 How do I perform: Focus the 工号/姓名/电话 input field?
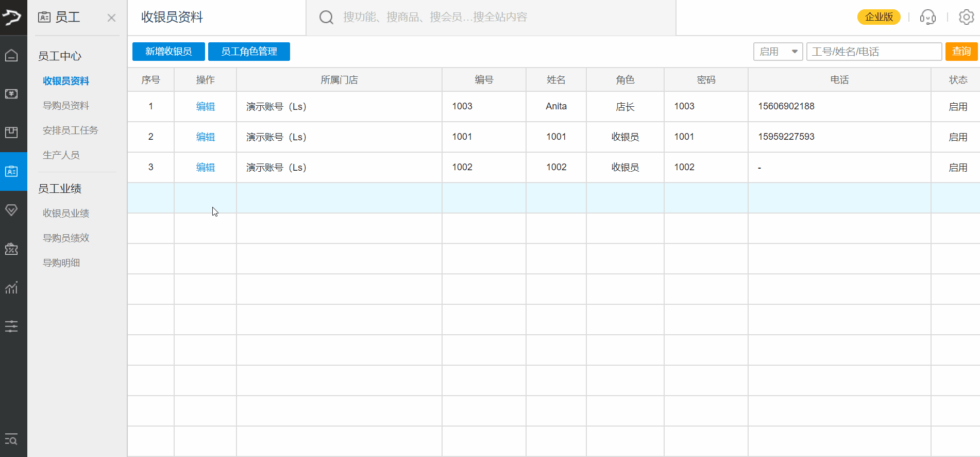point(874,52)
